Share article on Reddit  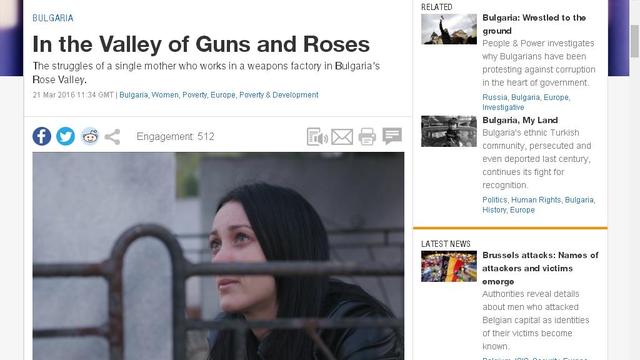[90, 136]
